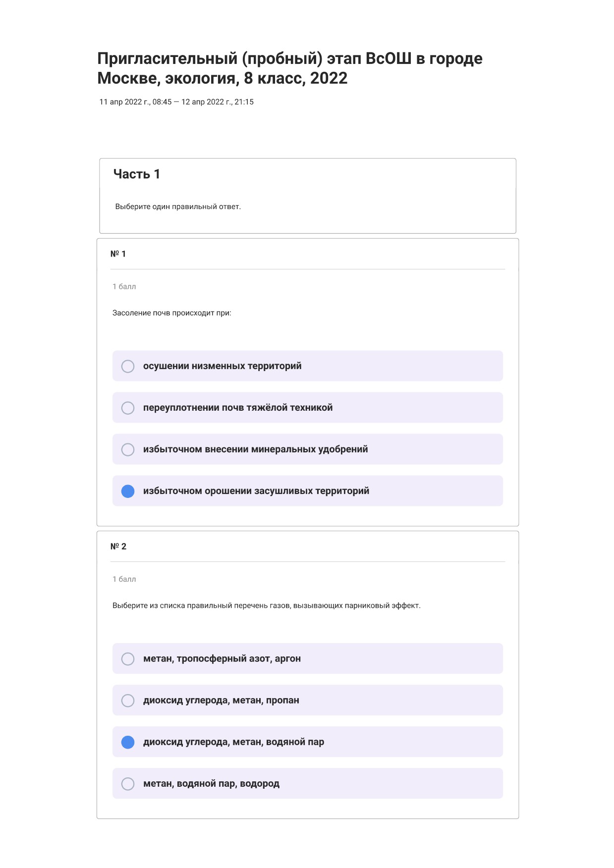614x868 pixels.
Task: Click the date range under the title
Action: tap(176, 102)
